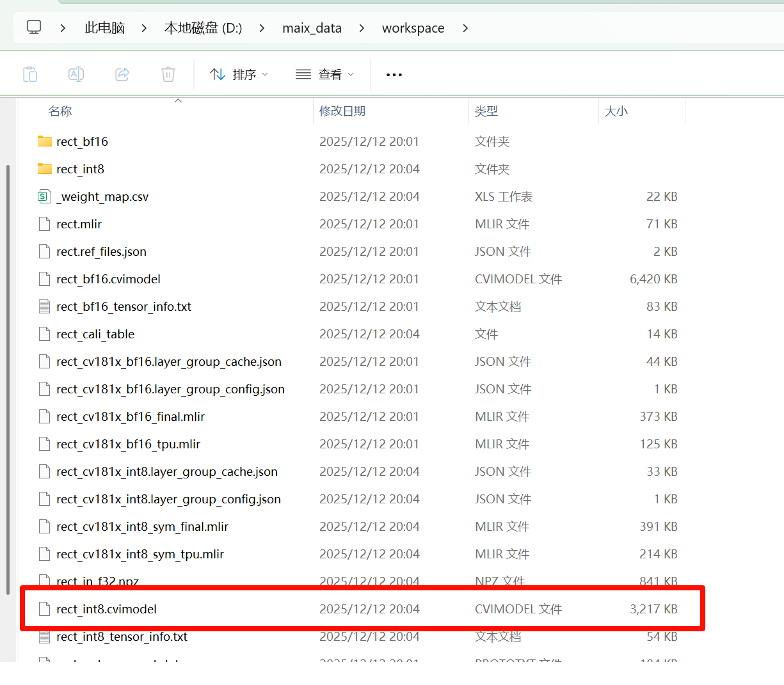
Task: Navigate to maix_data in the breadcrumb
Action: point(312,28)
